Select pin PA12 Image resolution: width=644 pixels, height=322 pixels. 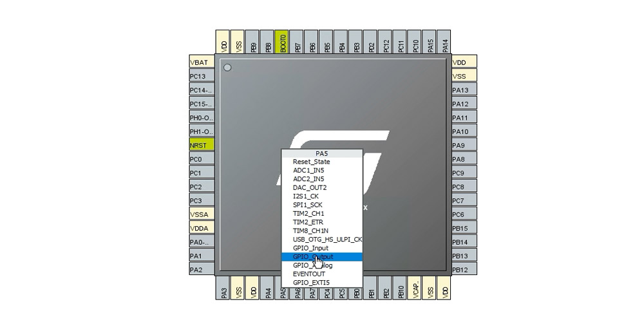pyautogui.click(x=464, y=104)
